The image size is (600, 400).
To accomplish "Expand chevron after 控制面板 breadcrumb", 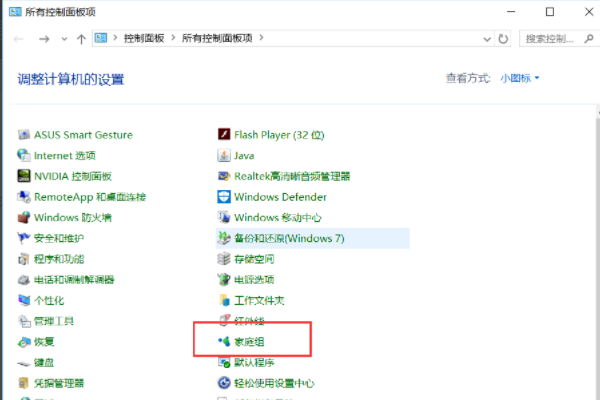I will (x=173, y=38).
